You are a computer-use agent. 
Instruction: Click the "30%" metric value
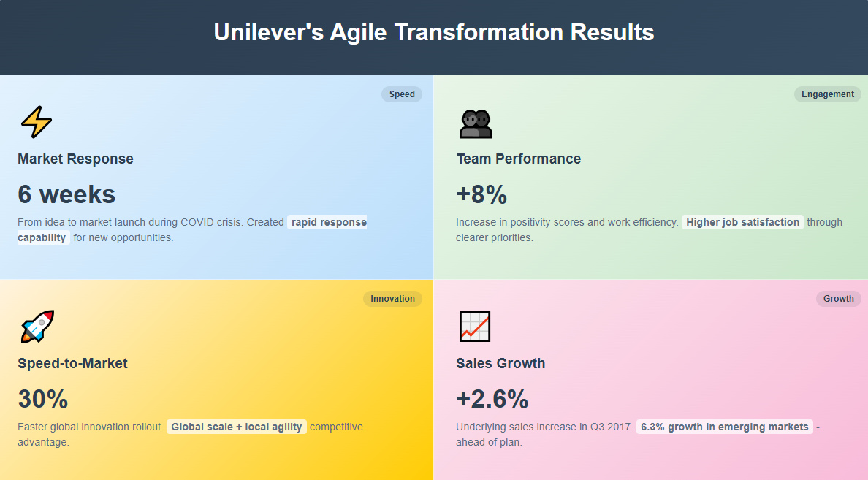[42, 399]
